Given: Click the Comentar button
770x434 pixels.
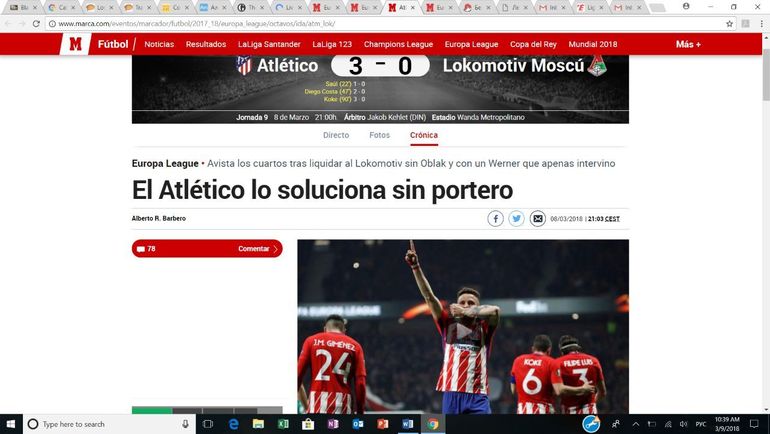Looking at the screenshot, I should [x=207, y=249].
